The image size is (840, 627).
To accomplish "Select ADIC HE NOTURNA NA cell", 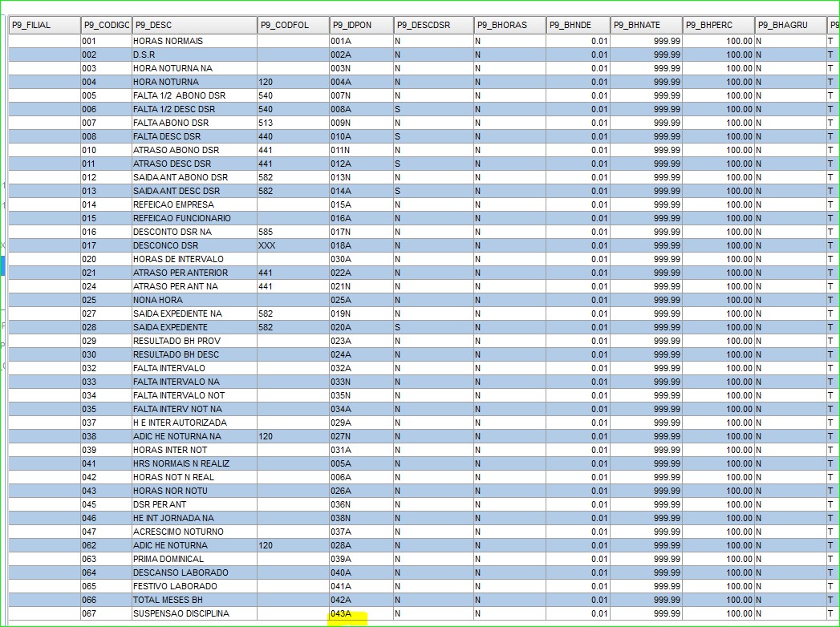I will (x=194, y=437).
